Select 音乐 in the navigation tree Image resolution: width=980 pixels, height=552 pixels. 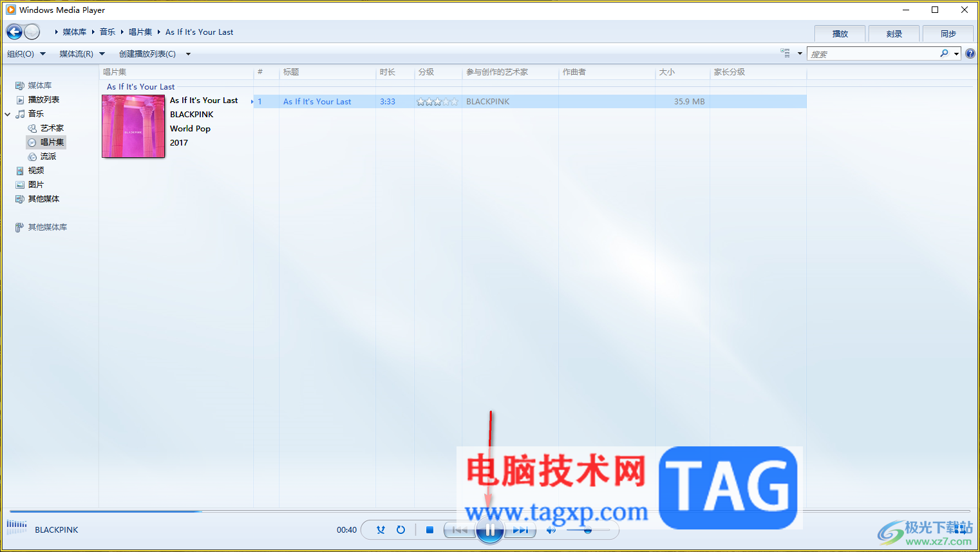(x=35, y=113)
